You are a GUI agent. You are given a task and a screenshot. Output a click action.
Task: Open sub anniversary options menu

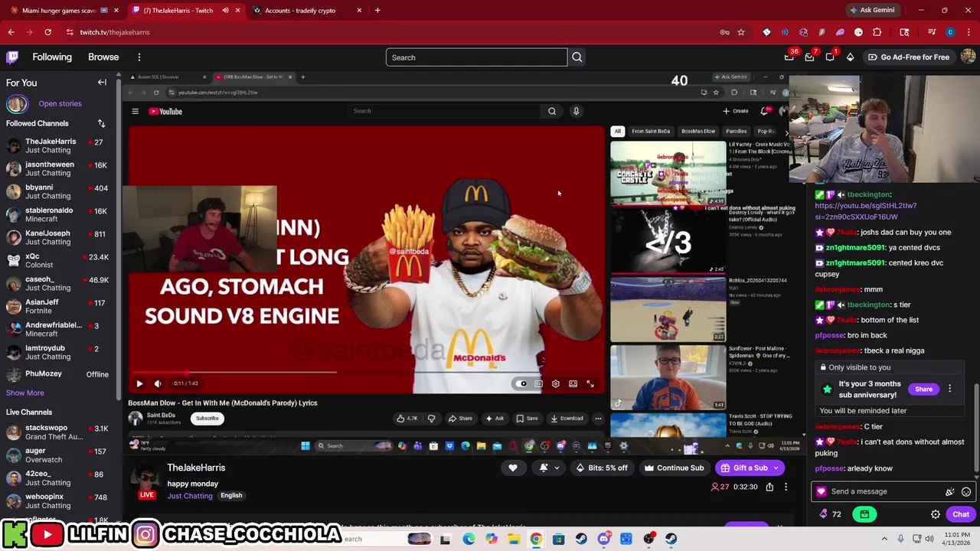pos(949,389)
